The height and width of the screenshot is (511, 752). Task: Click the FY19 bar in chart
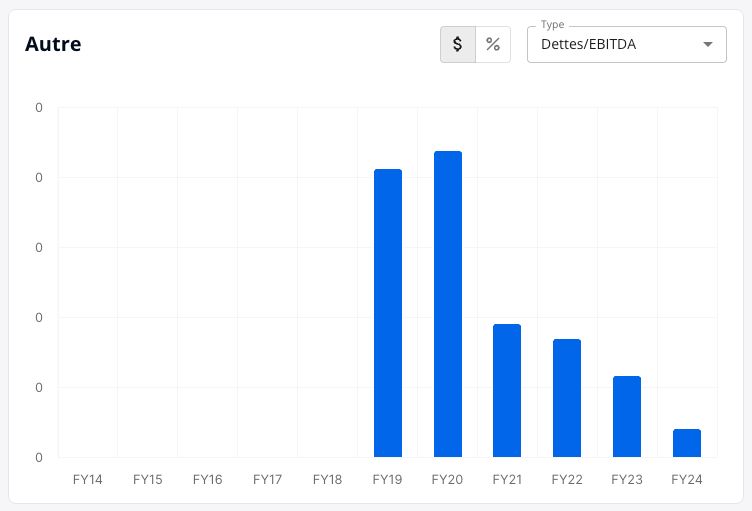[x=388, y=313]
